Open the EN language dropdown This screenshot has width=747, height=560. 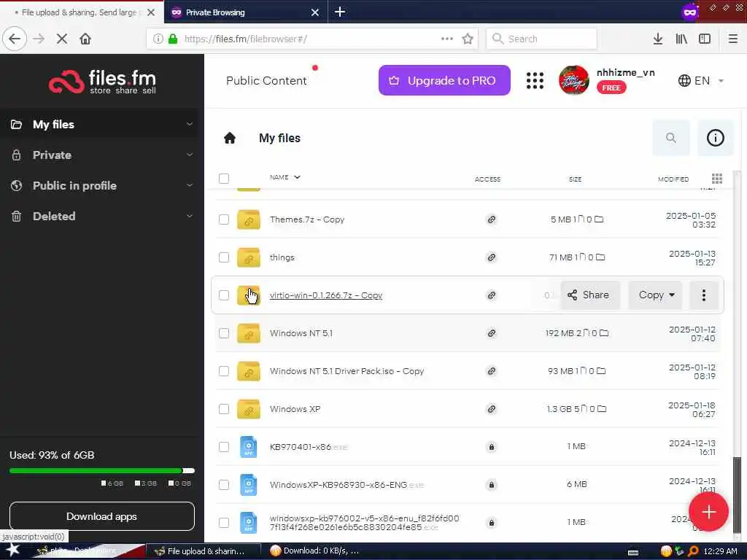(701, 80)
